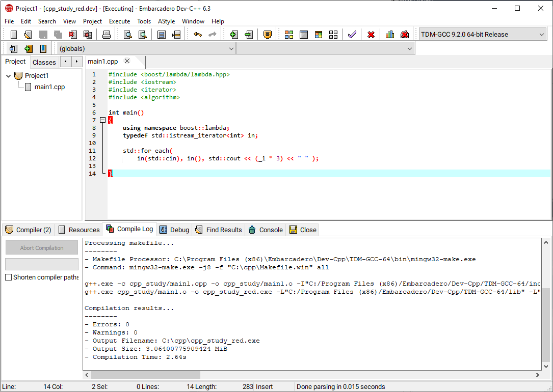This screenshot has width=553, height=392.
Task: Click the Run window icon
Action: pyautogui.click(x=304, y=35)
